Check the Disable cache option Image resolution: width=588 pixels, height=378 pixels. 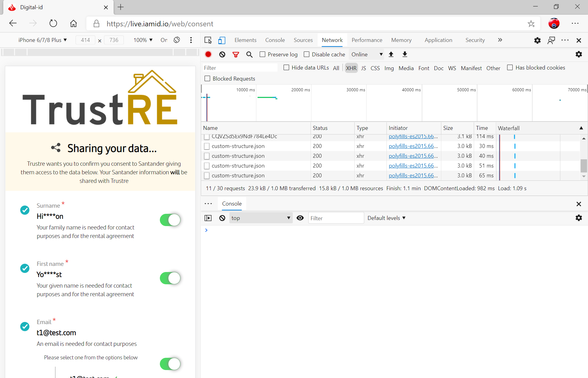tap(307, 54)
